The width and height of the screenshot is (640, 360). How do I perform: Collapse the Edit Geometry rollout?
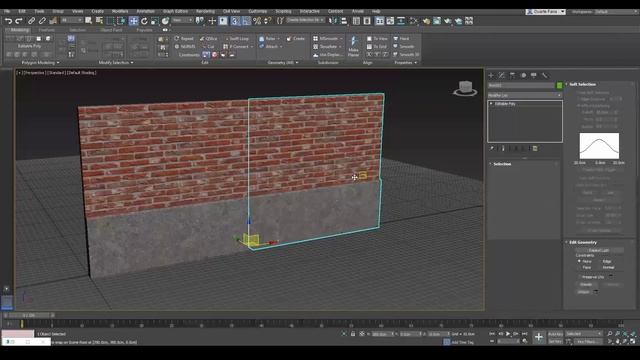(583, 242)
